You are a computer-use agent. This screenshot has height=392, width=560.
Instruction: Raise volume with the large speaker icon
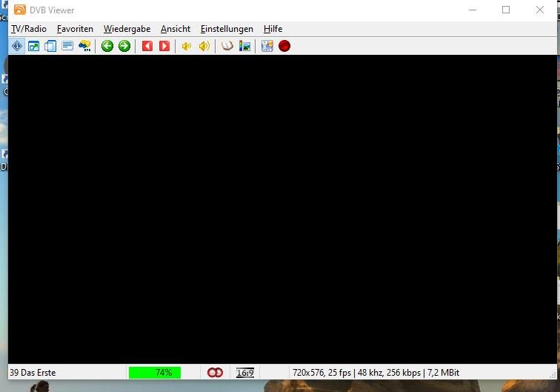click(204, 46)
